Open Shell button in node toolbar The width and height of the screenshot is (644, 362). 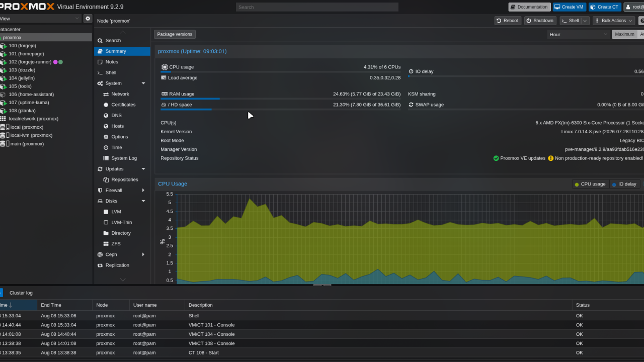570,21
